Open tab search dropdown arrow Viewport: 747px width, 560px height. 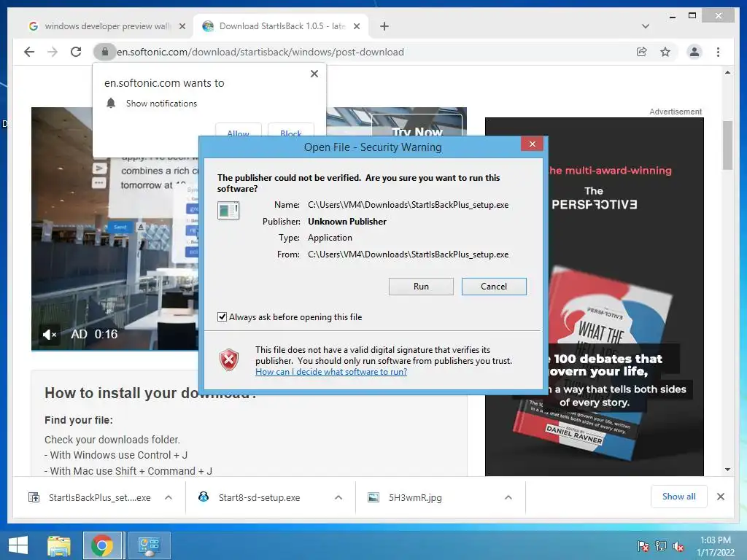(646, 26)
